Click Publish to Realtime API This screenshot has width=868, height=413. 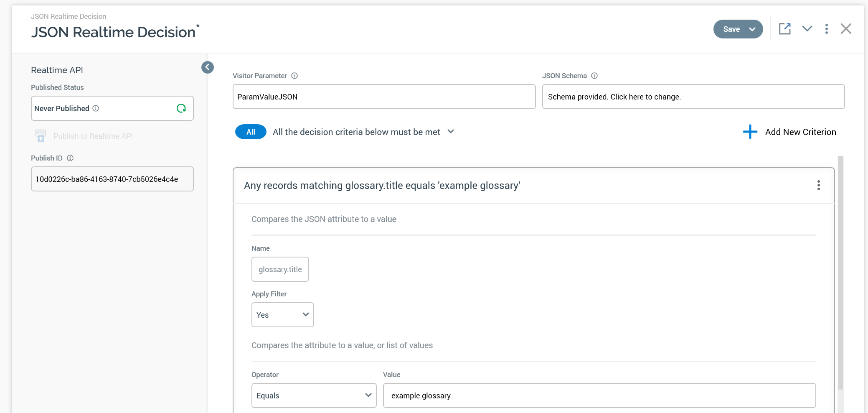(93, 136)
